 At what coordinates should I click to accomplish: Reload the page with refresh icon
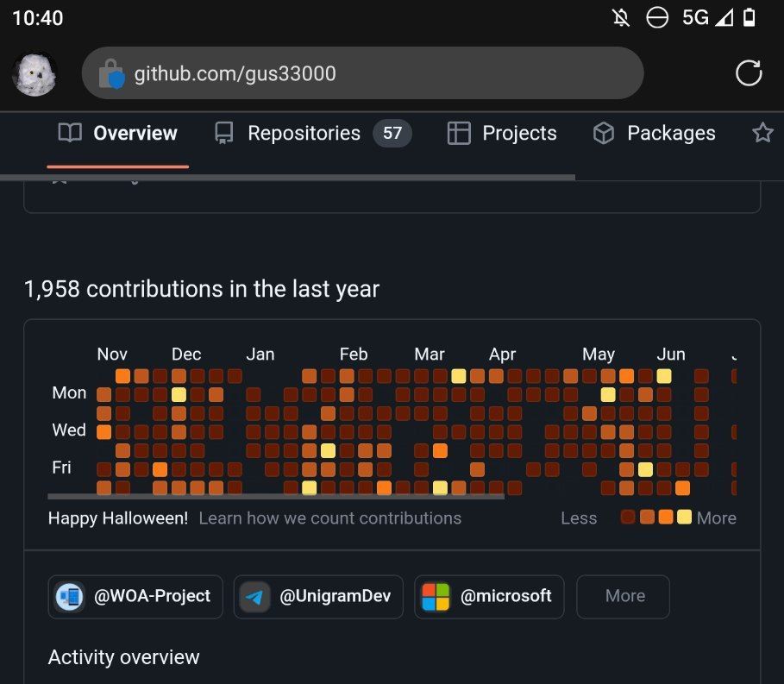coord(748,73)
